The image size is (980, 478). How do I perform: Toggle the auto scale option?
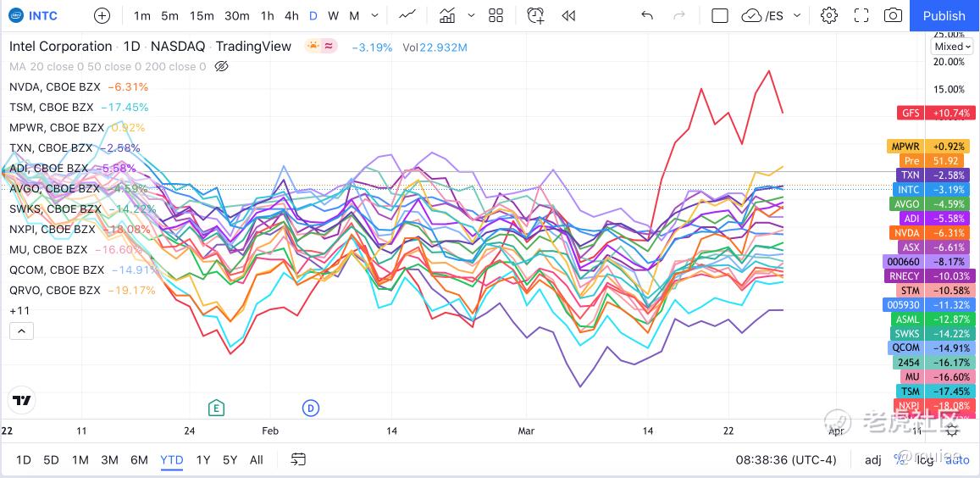[957, 460]
